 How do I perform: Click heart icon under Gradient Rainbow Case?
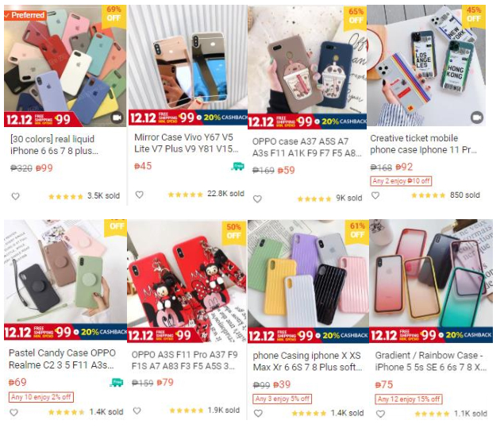click(380, 414)
